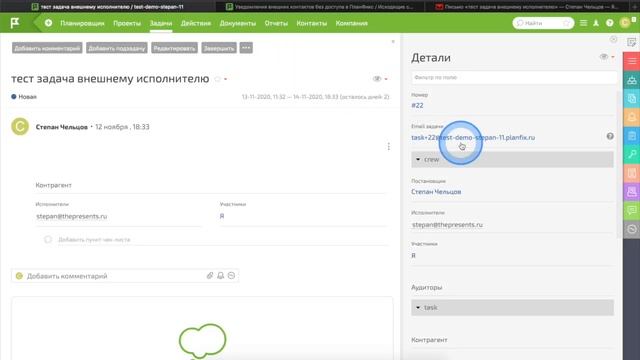Open the user avatar in top bar

pos(624,23)
